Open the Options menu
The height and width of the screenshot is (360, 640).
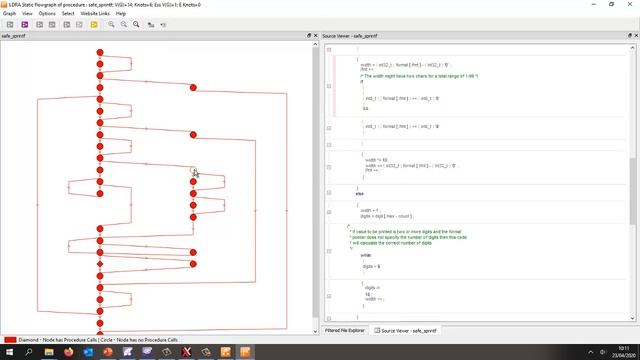(x=47, y=13)
